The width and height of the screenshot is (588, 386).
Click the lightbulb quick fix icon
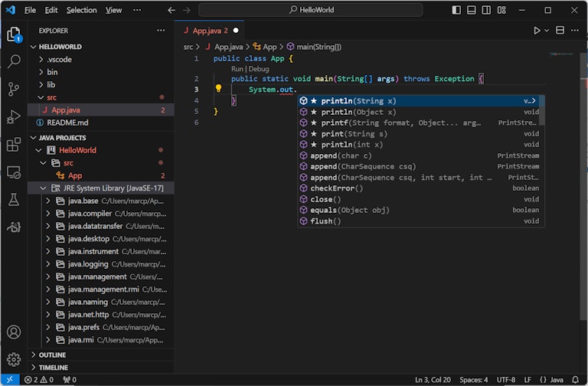[218, 89]
